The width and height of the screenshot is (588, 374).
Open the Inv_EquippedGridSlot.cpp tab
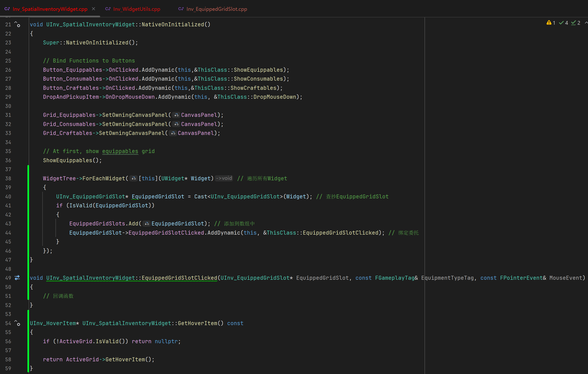(216, 9)
